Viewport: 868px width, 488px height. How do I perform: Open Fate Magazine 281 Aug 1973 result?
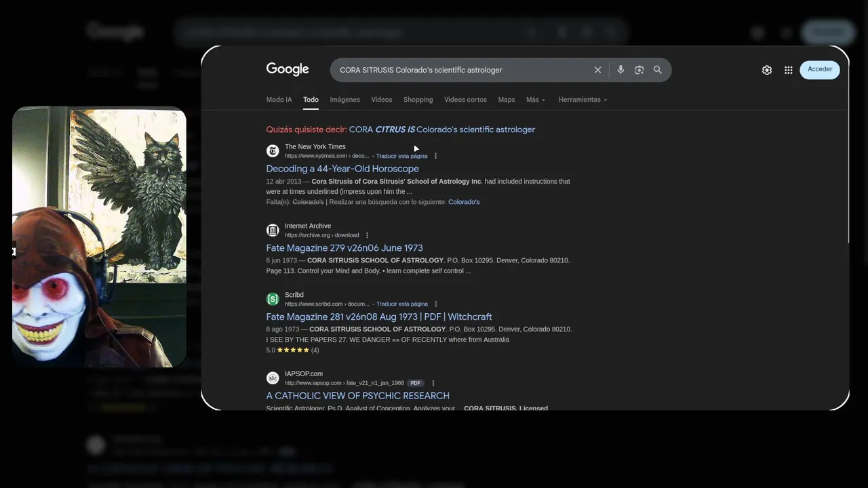click(x=379, y=317)
